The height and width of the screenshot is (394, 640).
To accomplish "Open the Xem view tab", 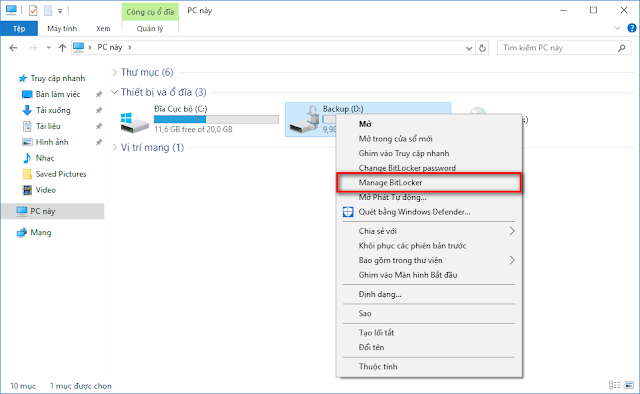I will [103, 28].
